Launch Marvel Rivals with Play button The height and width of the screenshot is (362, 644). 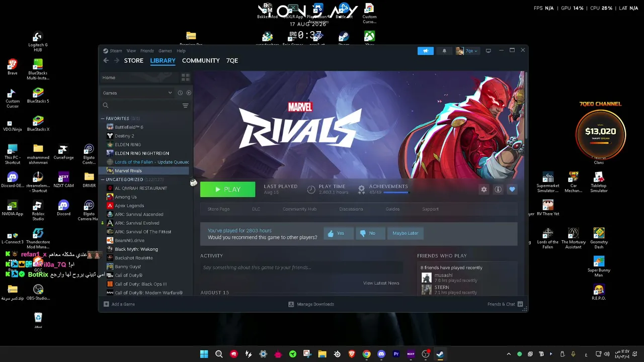click(x=227, y=190)
